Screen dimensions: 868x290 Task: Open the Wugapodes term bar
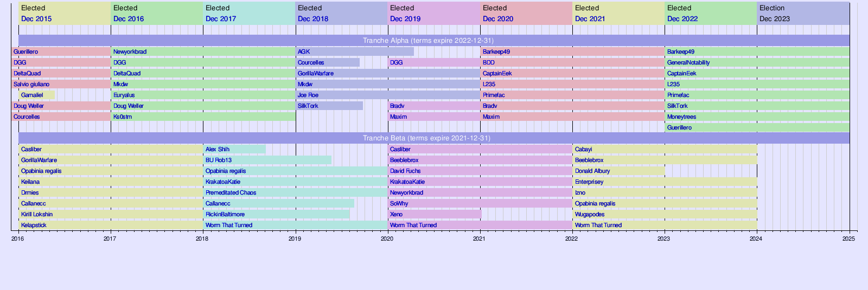click(590, 215)
